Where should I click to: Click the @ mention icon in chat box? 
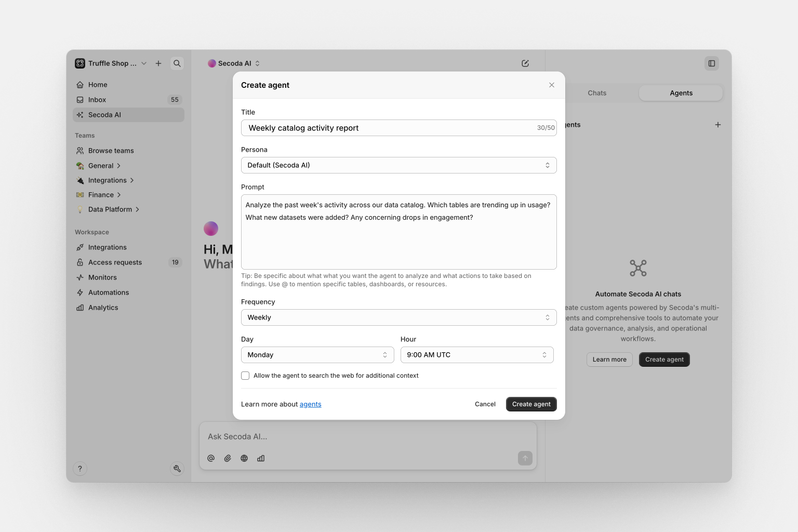(211, 458)
